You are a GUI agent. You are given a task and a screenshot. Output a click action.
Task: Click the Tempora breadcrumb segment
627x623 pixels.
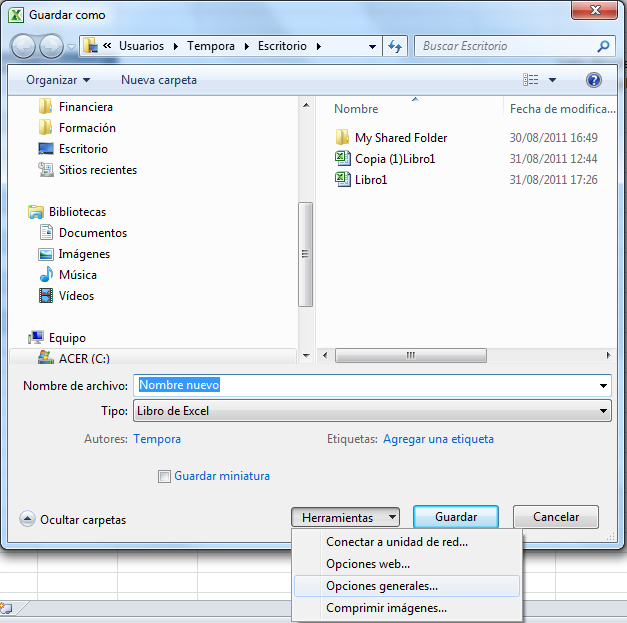[x=211, y=46]
